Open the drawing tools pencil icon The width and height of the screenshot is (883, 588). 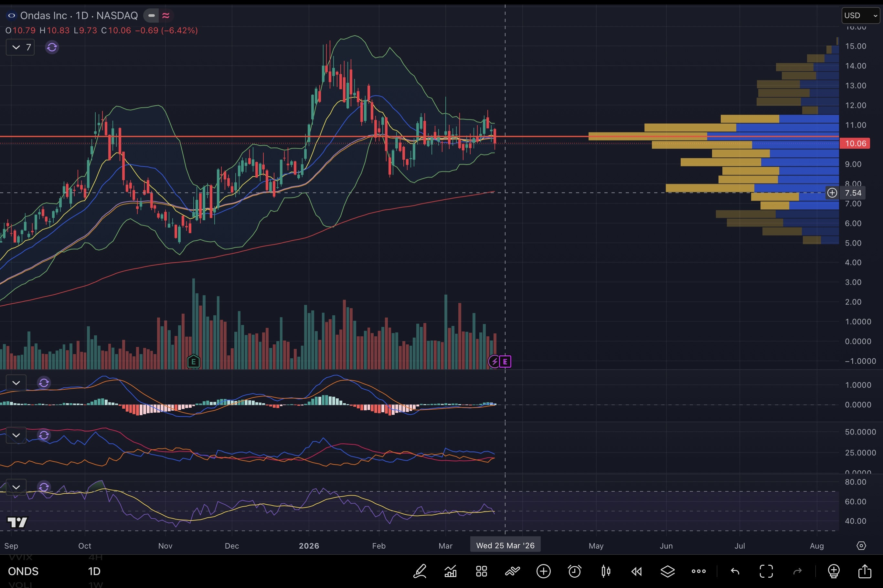pyautogui.click(x=420, y=571)
